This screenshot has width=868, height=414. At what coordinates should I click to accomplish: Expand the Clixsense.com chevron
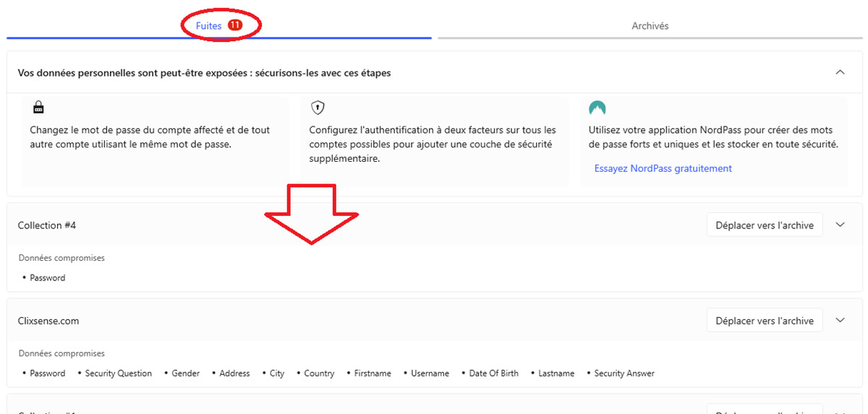tap(840, 320)
